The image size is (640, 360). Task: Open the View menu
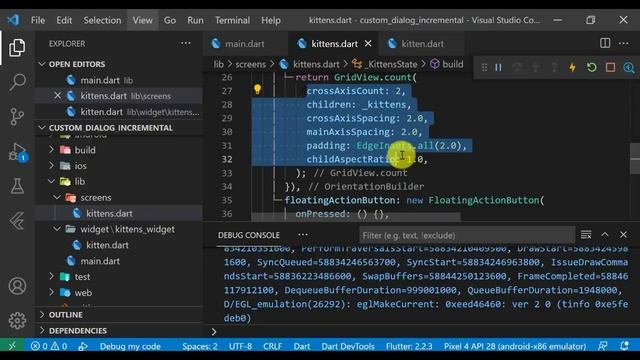coord(142,20)
